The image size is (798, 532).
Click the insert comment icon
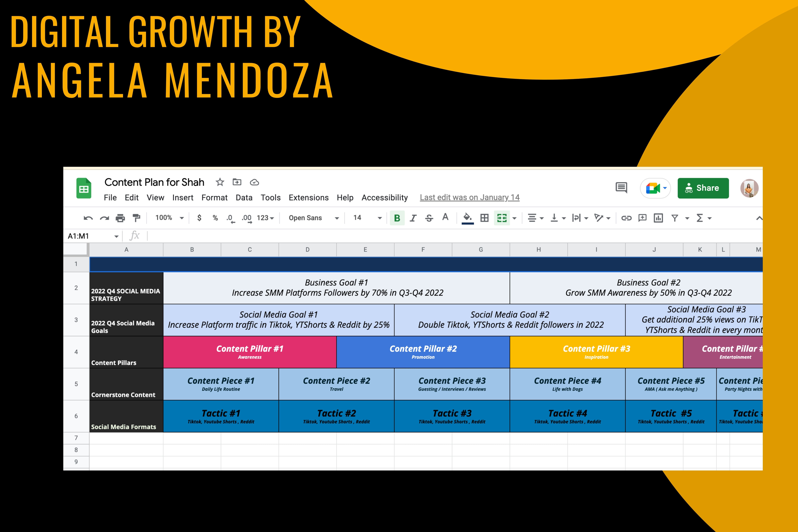(x=642, y=218)
